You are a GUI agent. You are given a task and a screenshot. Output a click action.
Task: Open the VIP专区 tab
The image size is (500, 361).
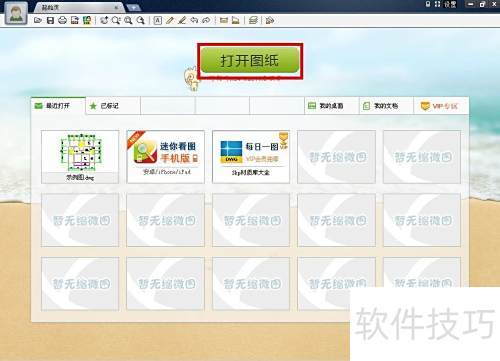tap(441, 106)
